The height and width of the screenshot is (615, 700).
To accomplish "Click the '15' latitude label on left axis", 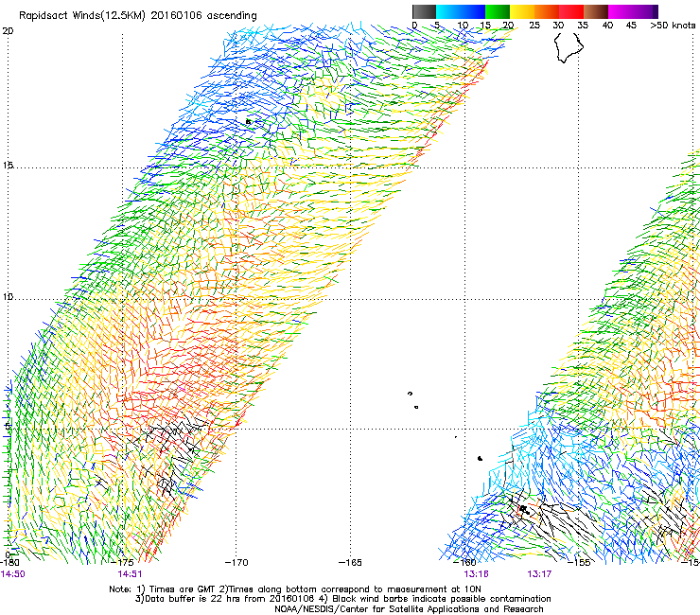I will pos(8,166).
